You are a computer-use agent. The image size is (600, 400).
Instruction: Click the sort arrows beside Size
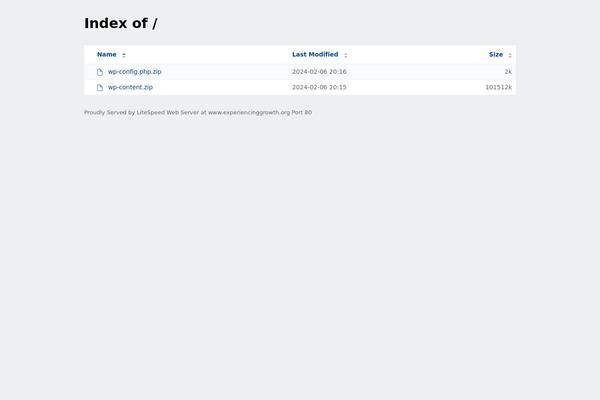pos(510,55)
